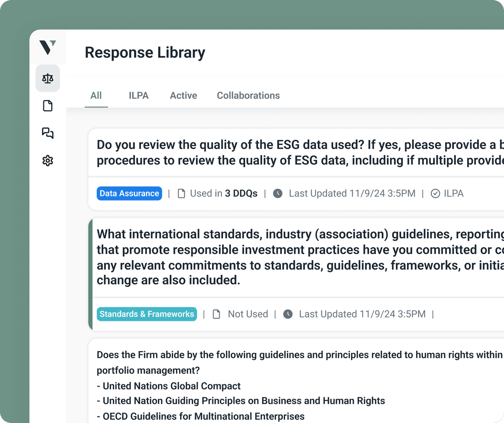Switch to the ILPA tab
This screenshot has height=423, width=504.
pos(139,96)
